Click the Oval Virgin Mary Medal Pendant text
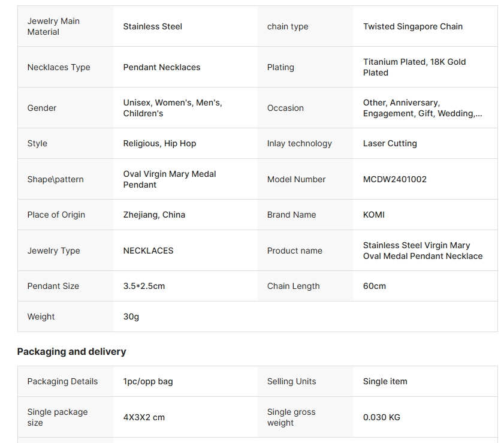Image resolution: width=504 pixels, height=443 pixels. (170, 179)
